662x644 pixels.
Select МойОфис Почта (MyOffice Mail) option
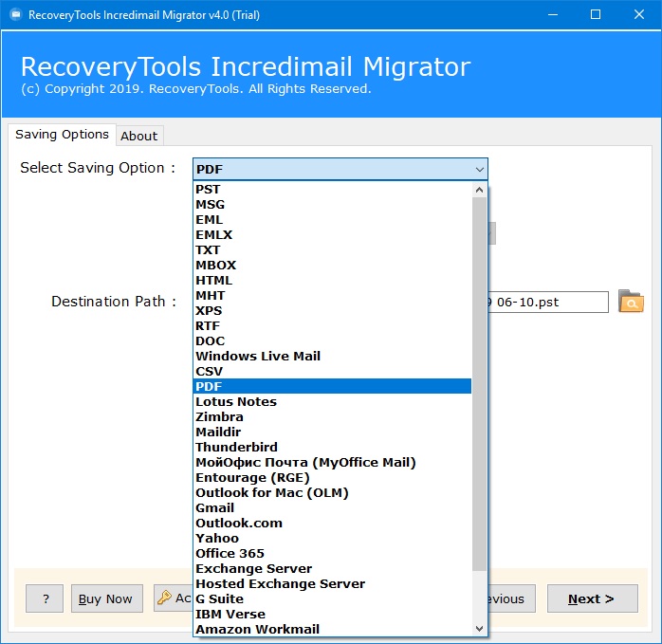[332, 463]
